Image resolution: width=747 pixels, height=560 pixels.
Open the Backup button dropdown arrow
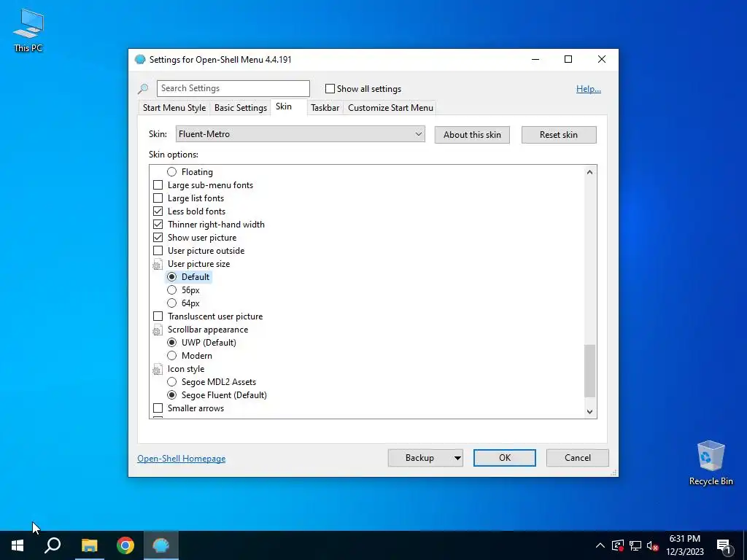point(457,458)
